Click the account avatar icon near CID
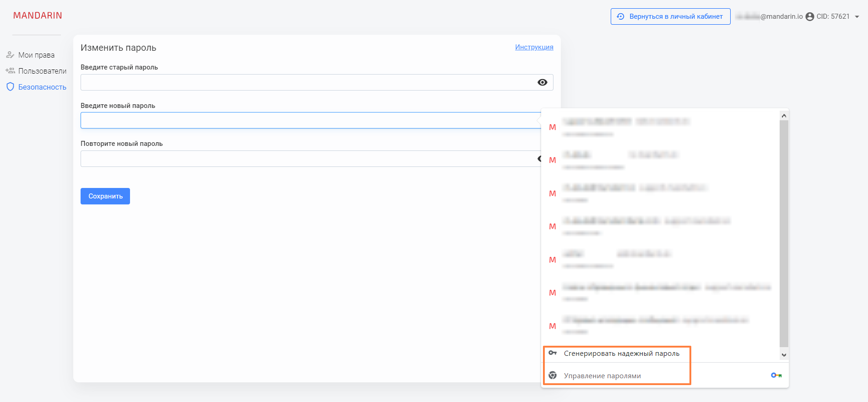868x402 pixels. point(809,16)
